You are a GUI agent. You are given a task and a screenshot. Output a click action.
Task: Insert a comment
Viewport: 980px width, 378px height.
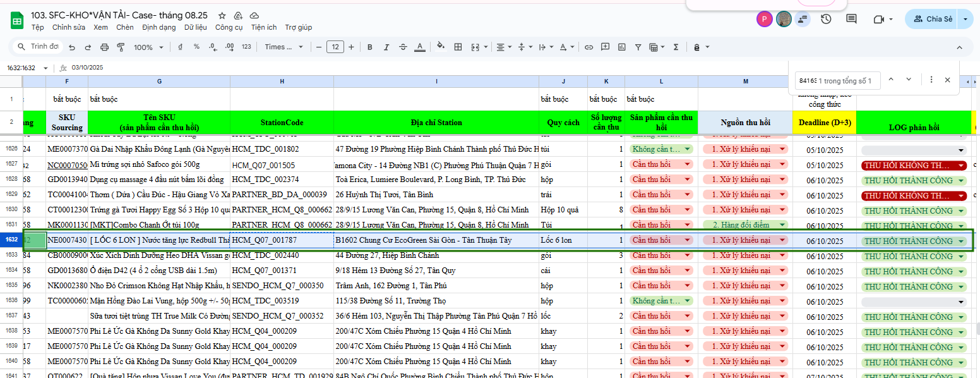(605, 47)
